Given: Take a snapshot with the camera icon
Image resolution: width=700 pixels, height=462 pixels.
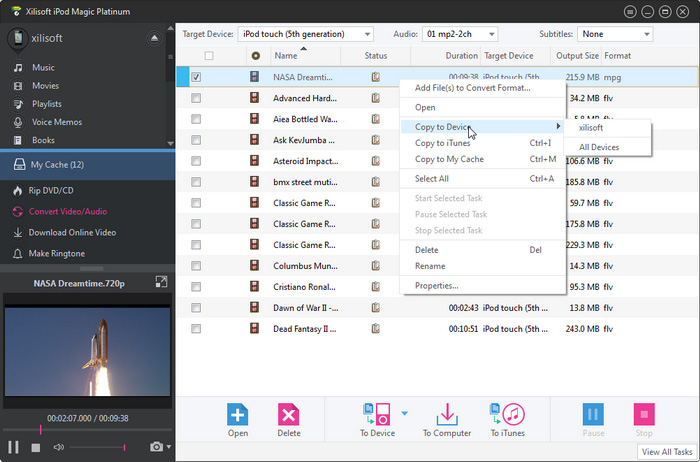Looking at the screenshot, I should pos(156,447).
